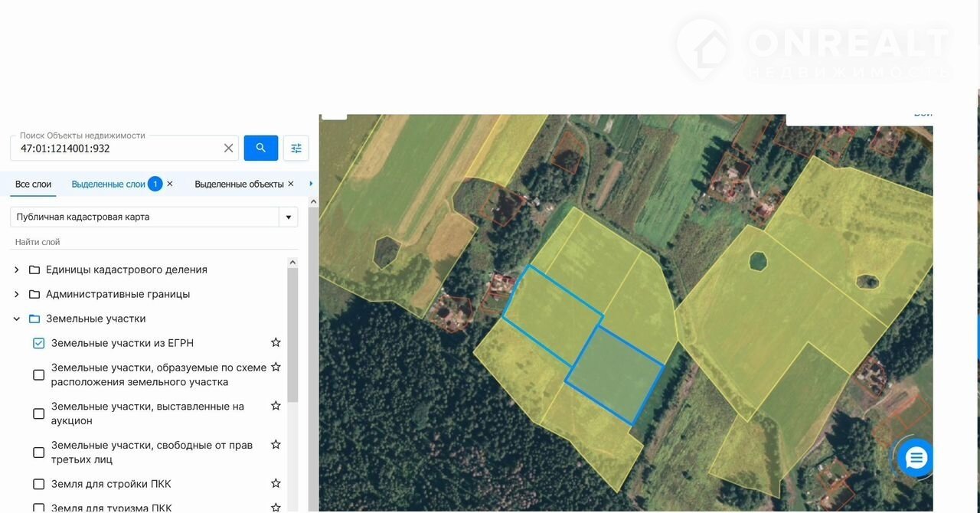Open the 'Публичная кадастровая карта' dropdown
Viewport: 980px width, 513px height.
288,217
